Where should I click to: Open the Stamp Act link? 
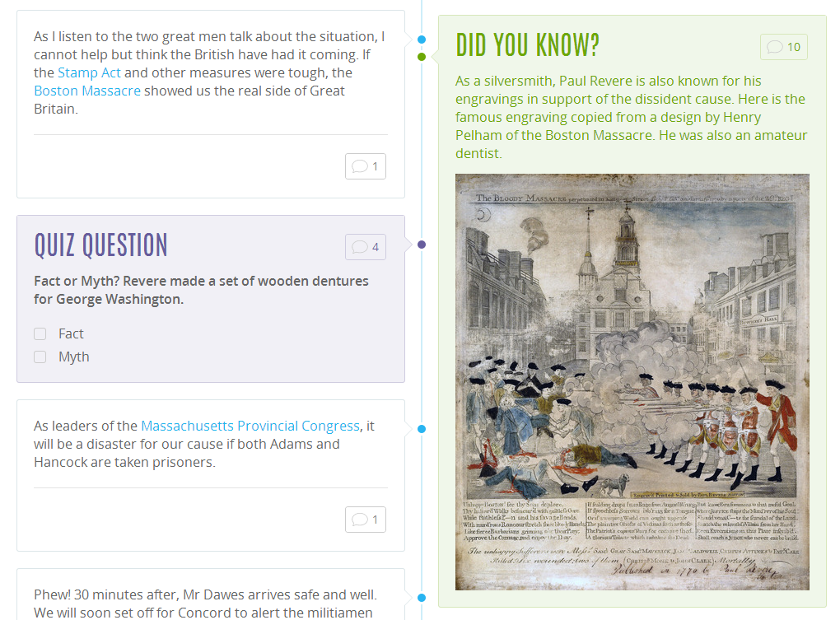click(x=89, y=72)
